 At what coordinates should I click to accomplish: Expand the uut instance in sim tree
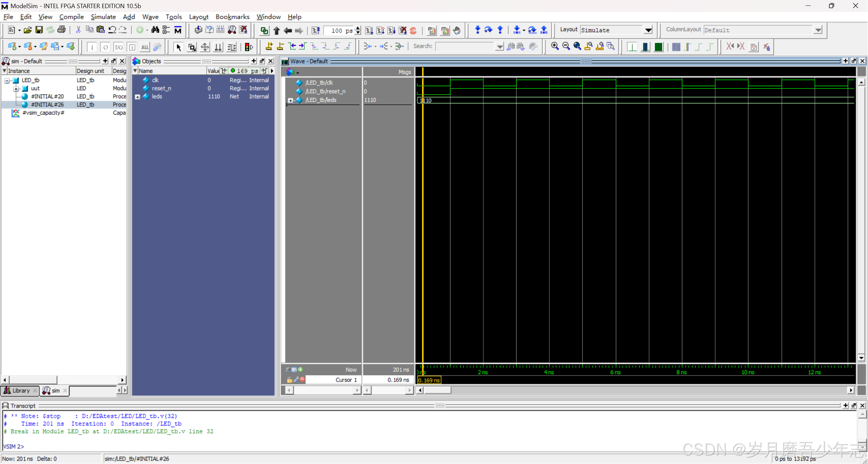[x=16, y=89]
